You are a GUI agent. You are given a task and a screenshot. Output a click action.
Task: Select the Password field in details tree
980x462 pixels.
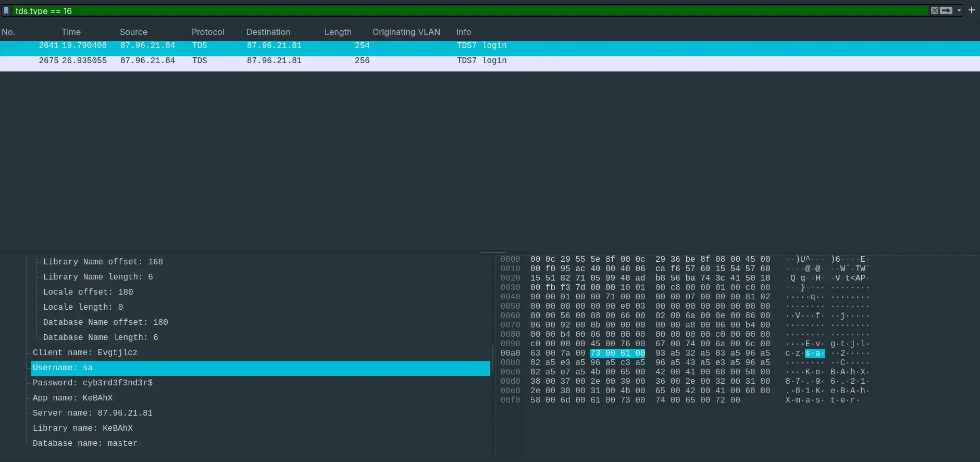tap(93, 383)
